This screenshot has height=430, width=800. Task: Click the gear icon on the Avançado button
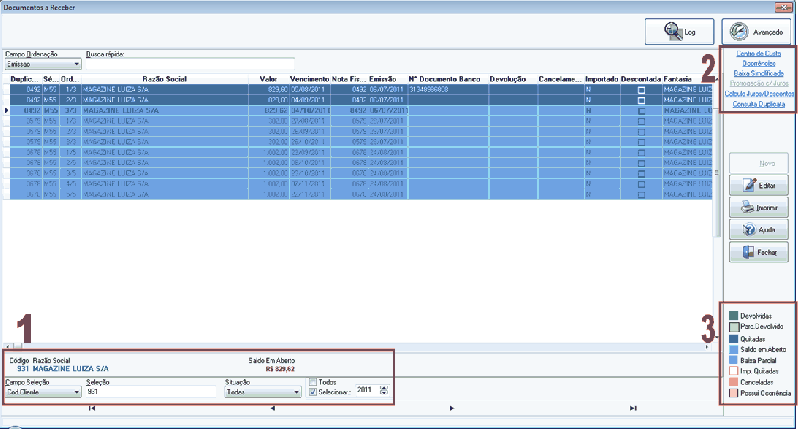[x=738, y=32]
